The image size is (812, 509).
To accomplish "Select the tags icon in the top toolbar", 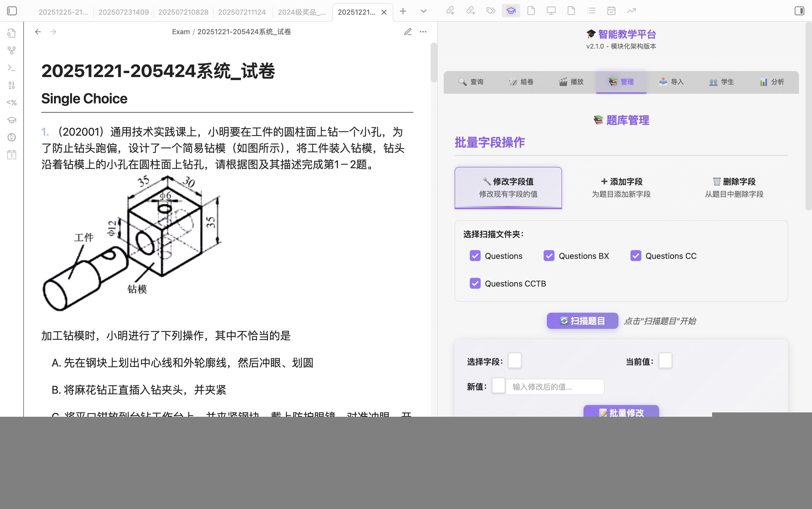I will 490,11.
